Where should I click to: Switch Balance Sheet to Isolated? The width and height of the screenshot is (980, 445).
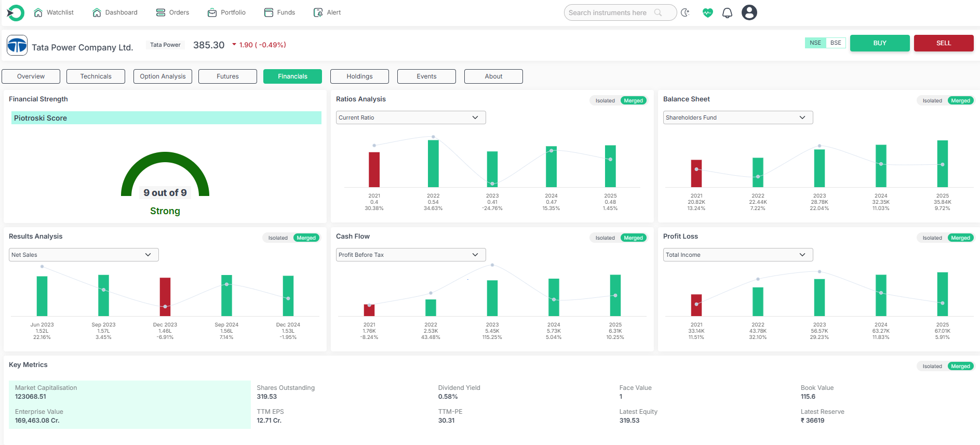[x=932, y=101]
